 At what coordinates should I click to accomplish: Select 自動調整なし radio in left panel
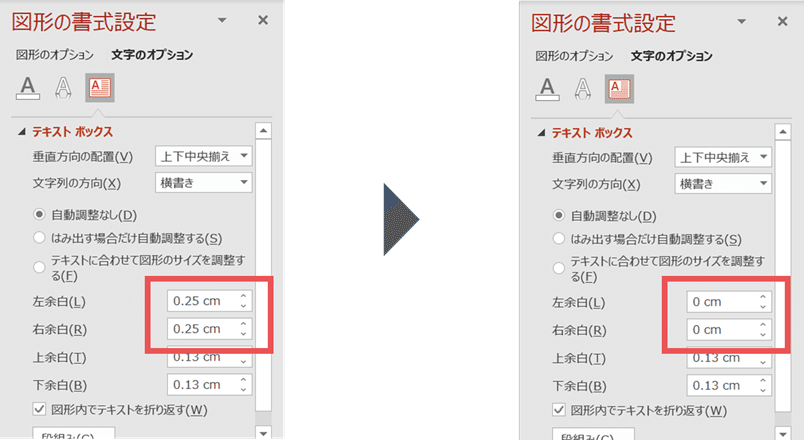(39, 214)
